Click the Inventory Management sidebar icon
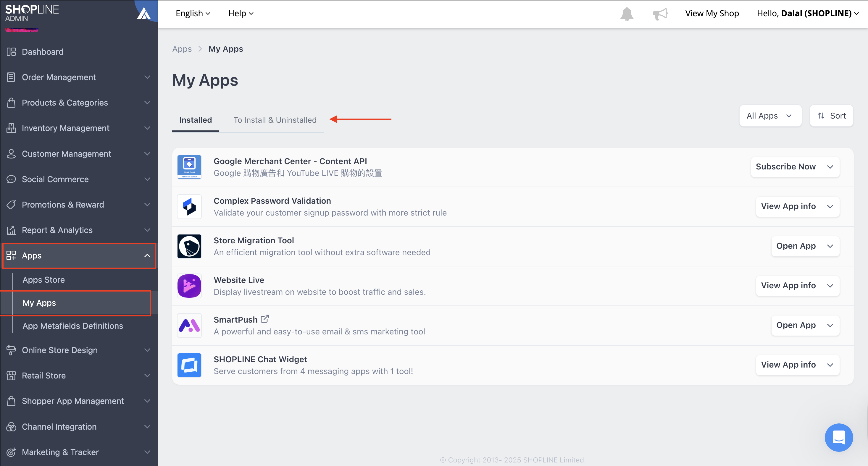This screenshot has height=466, width=868. pyautogui.click(x=11, y=128)
